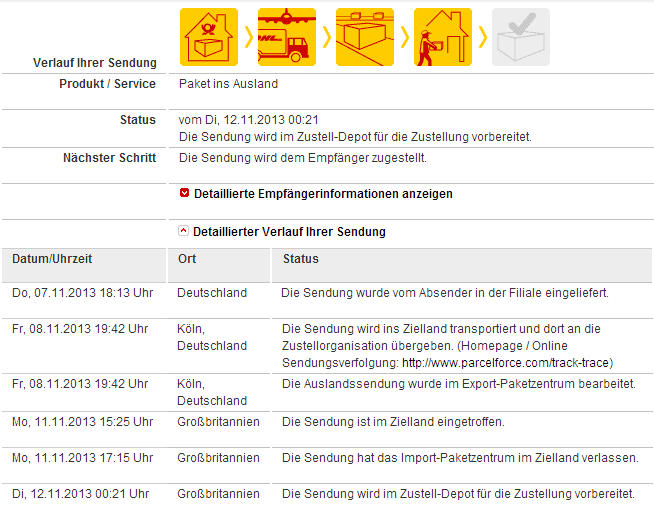Open Detaillierte Empfängerinformationen anzeigen
The image size is (654, 518).
323,194
